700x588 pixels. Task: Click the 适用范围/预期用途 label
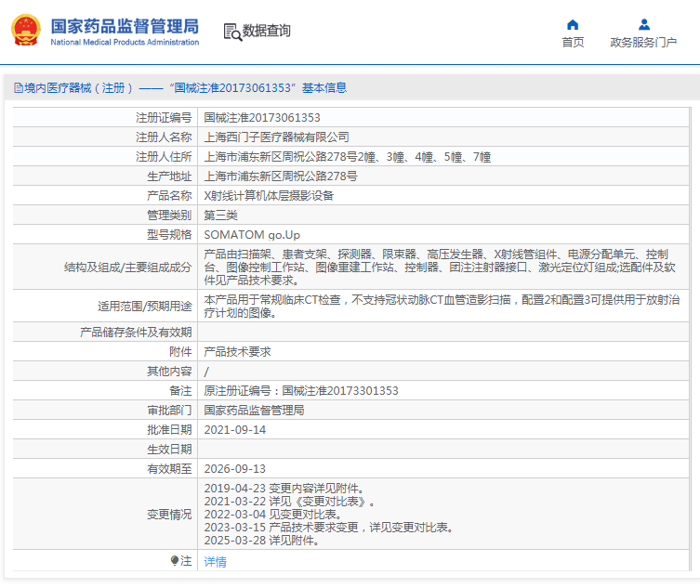pos(145,306)
